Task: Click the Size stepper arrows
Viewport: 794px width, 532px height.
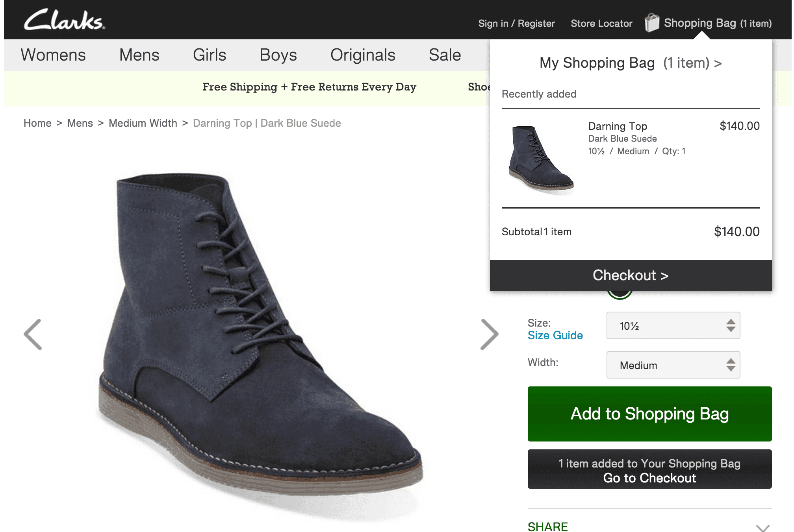Action: [731, 326]
